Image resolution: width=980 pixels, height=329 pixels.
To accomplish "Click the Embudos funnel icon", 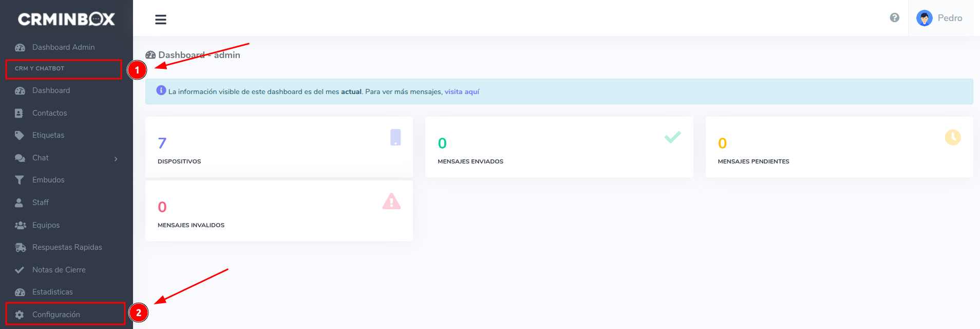I will (x=20, y=180).
